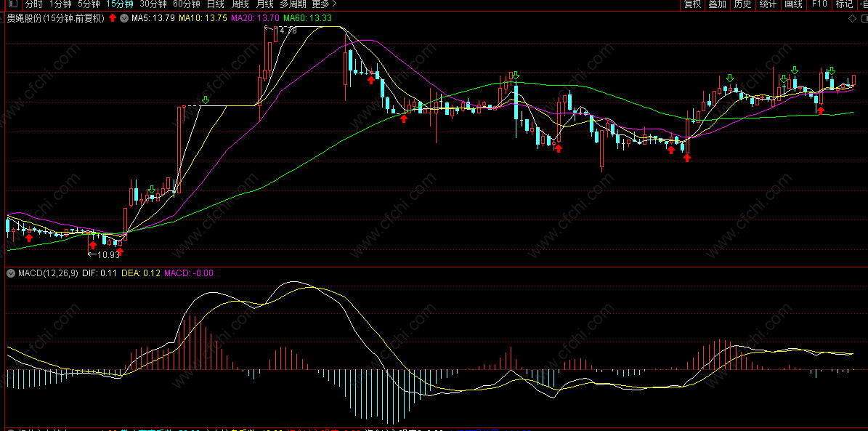
Task: Open the 历史 history view
Action: pyautogui.click(x=743, y=4)
